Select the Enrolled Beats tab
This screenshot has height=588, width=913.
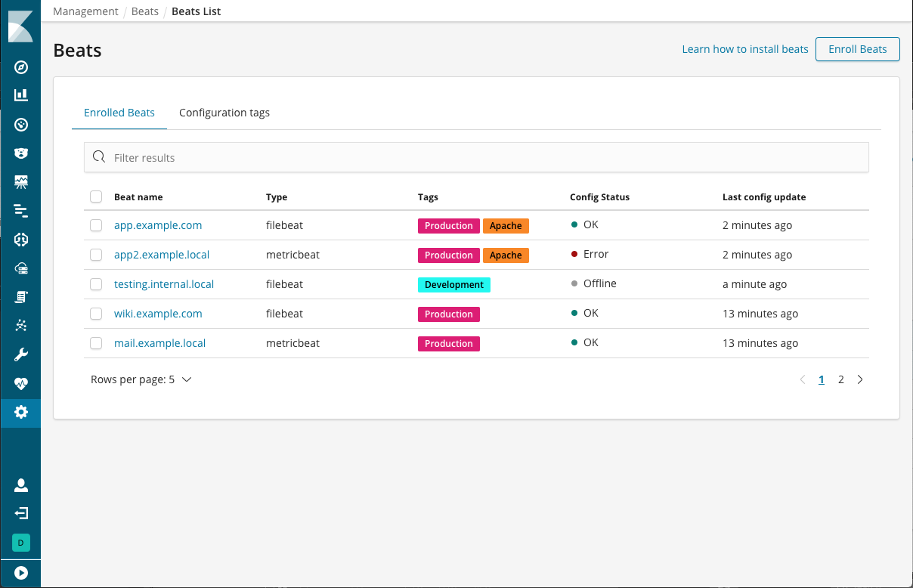coord(119,112)
